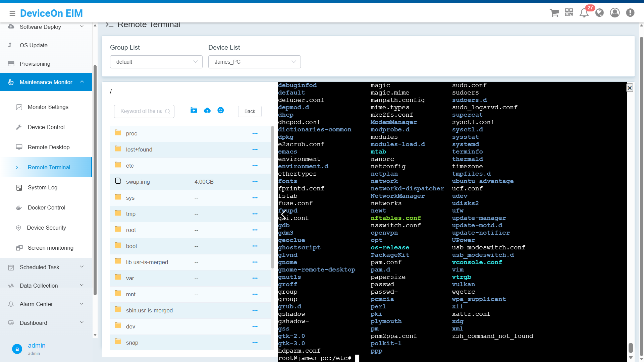Open the marketplace cart icon
The height and width of the screenshot is (362, 644).
click(554, 12)
